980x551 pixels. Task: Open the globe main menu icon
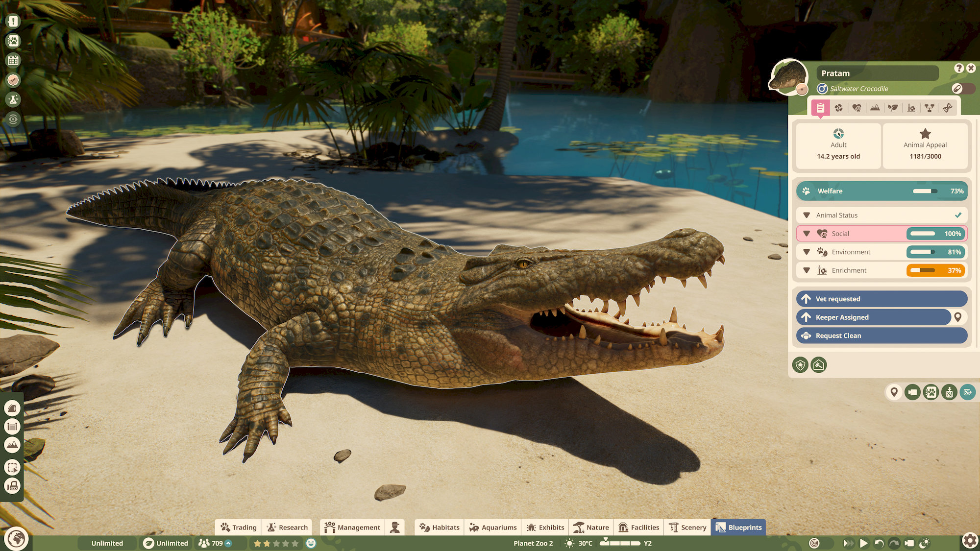tap(16, 539)
